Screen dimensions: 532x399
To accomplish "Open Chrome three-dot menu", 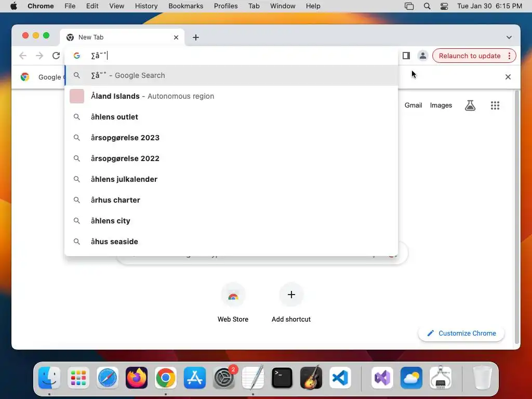I will pyautogui.click(x=509, y=56).
